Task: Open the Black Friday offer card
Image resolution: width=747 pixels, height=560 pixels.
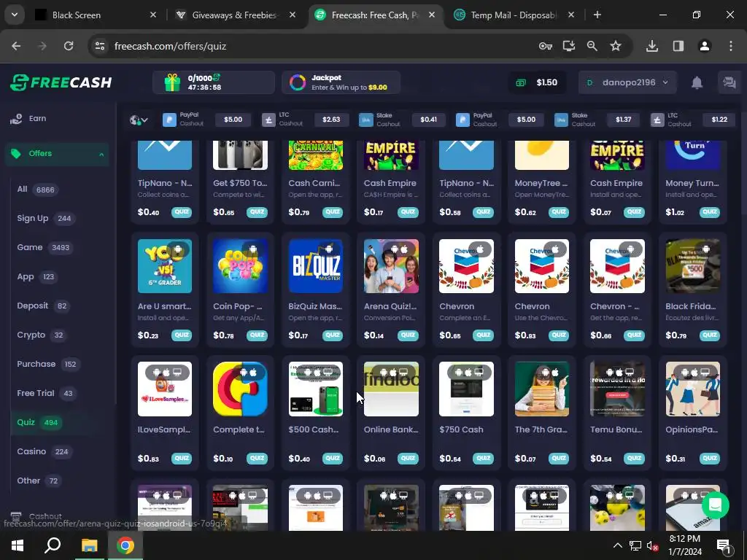Action: 693,289
